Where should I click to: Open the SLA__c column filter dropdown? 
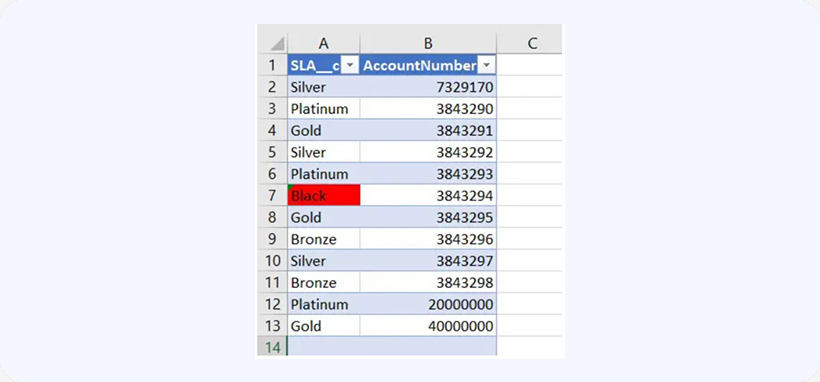pyautogui.click(x=350, y=65)
